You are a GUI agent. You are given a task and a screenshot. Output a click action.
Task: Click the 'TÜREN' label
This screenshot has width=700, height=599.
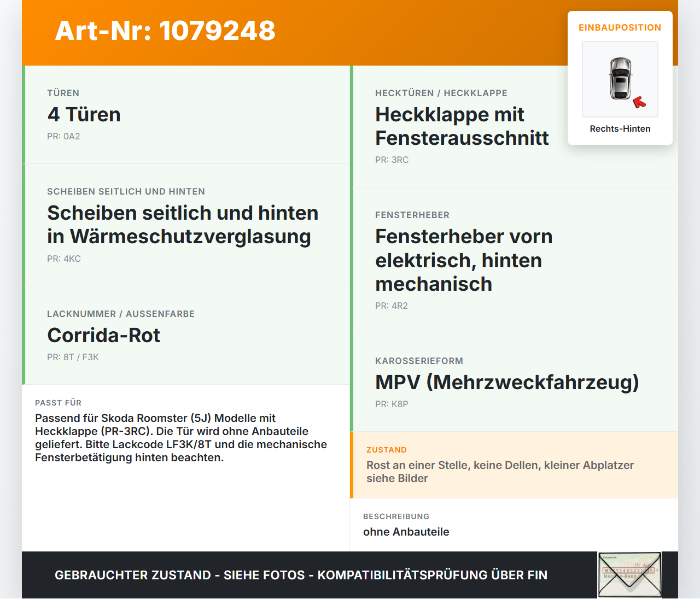pos(63,93)
